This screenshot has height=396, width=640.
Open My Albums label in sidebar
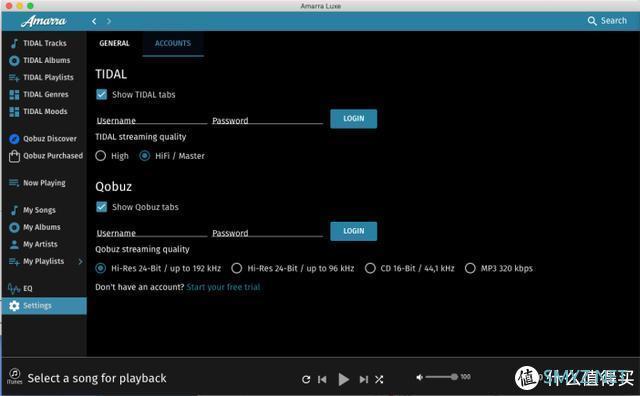point(42,227)
